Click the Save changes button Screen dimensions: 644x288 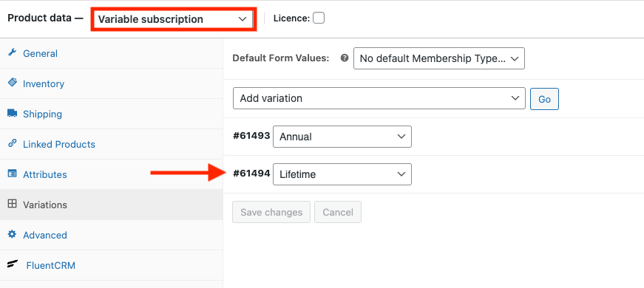pyautogui.click(x=271, y=212)
